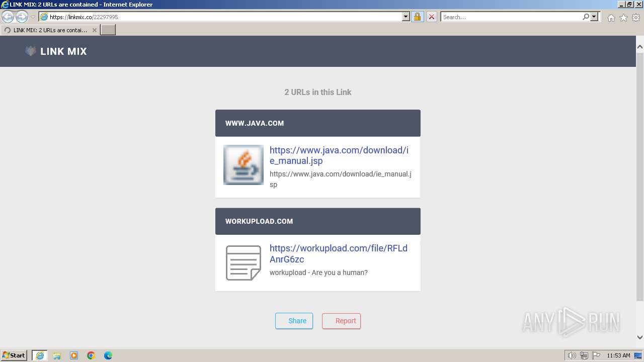Screen dimensions: 644x362
Task: Open the Home page icon
Action: click(x=611, y=18)
